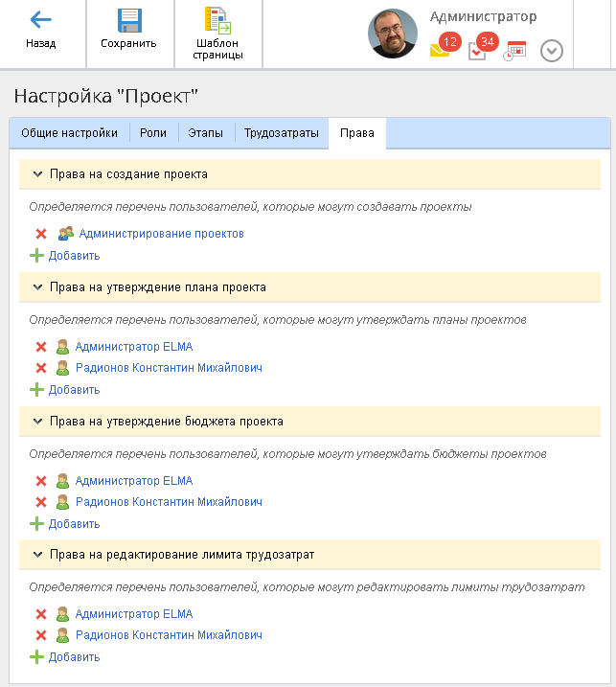Click green plus under plan approval rights
The height and width of the screenshot is (687, 616).
click(x=36, y=390)
